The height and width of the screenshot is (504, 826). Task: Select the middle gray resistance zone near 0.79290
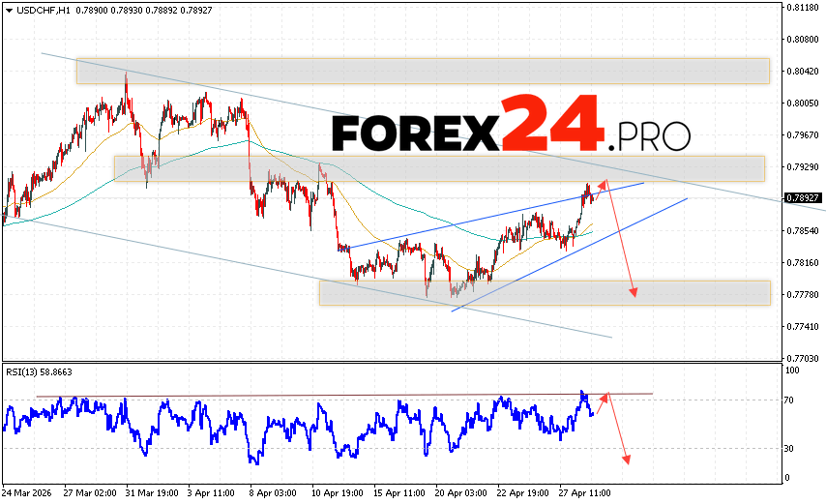click(x=438, y=168)
